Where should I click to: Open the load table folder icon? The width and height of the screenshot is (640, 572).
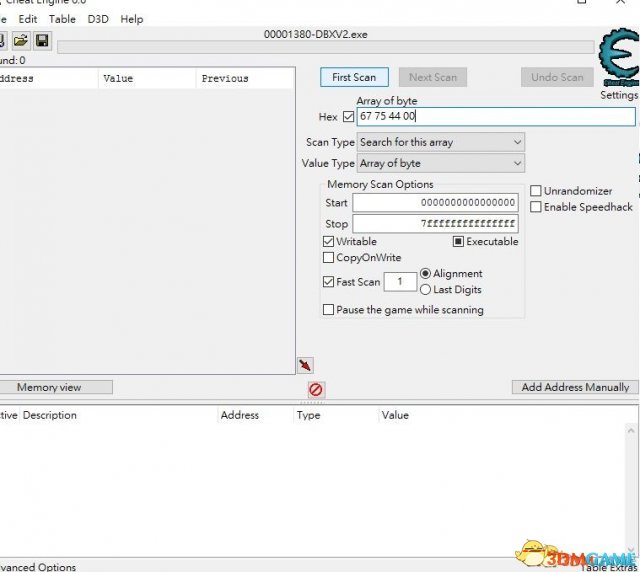(20, 40)
